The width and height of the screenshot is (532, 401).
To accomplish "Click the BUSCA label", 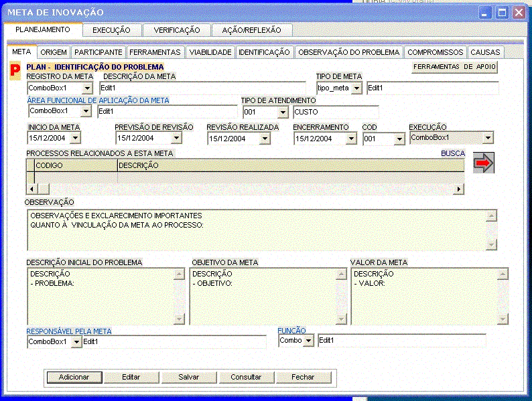I will tap(453, 153).
